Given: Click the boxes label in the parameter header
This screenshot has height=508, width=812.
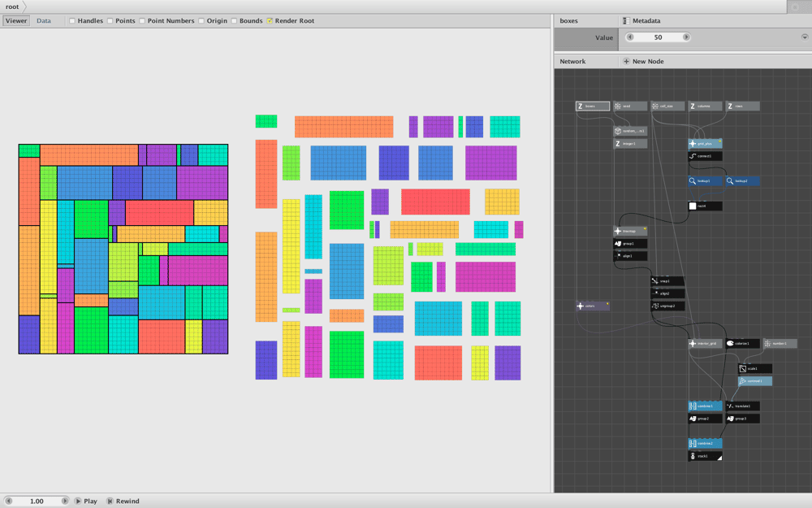Looking at the screenshot, I should pos(568,21).
